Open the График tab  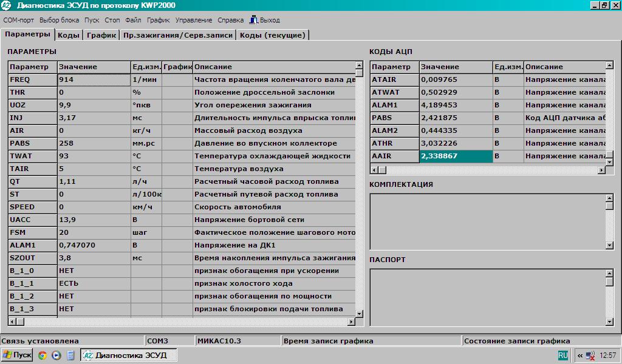101,35
